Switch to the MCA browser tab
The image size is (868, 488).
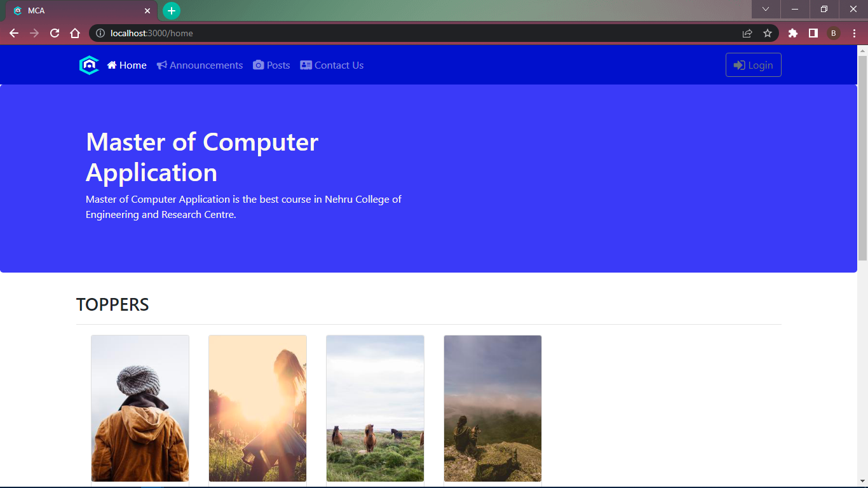(76, 10)
